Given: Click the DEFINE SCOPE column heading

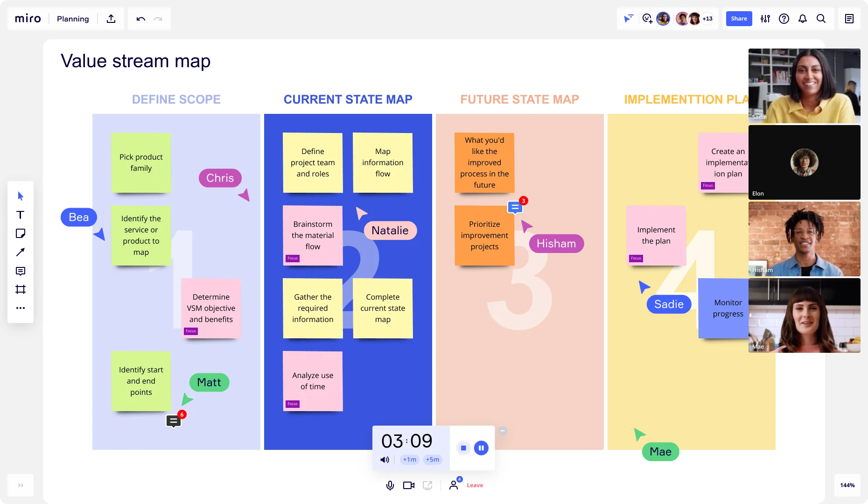Looking at the screenshot, I should coord(176,99).
